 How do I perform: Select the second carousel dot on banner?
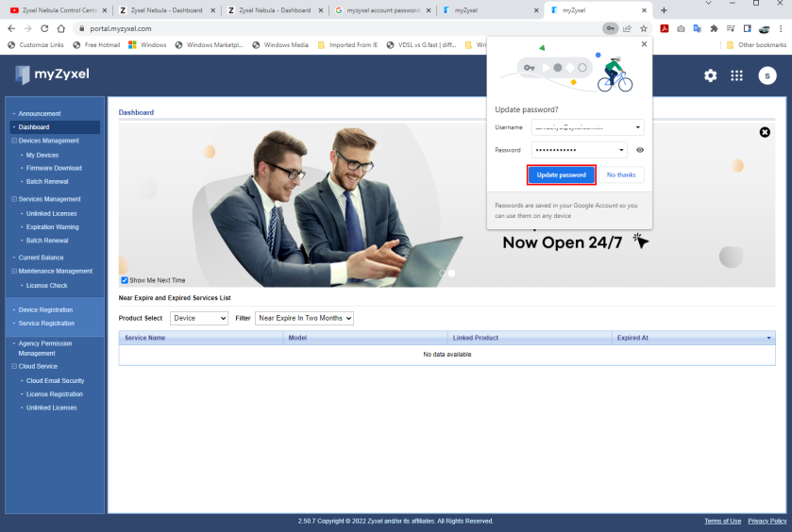pos(451,273)
